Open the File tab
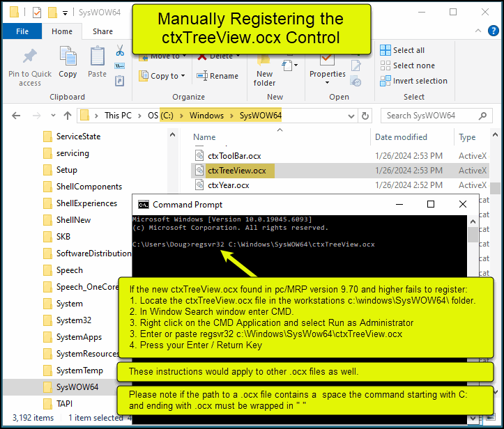Screen dimensions: 504x429 click(x=22, y=31)
